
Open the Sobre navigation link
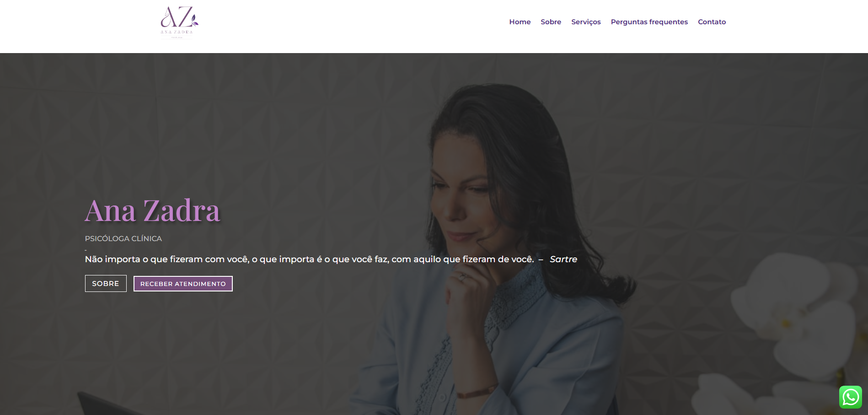click(551, 22)
